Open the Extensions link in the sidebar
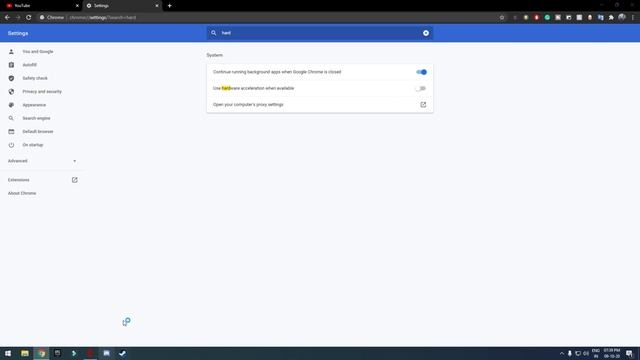This screenshot has width=640, height=360. pos(18,180)
